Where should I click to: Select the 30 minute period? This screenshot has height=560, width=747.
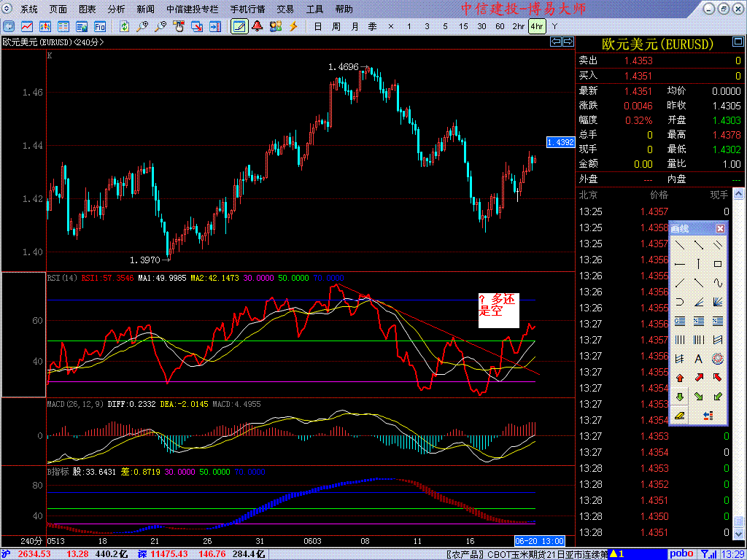tap(481, 27)
